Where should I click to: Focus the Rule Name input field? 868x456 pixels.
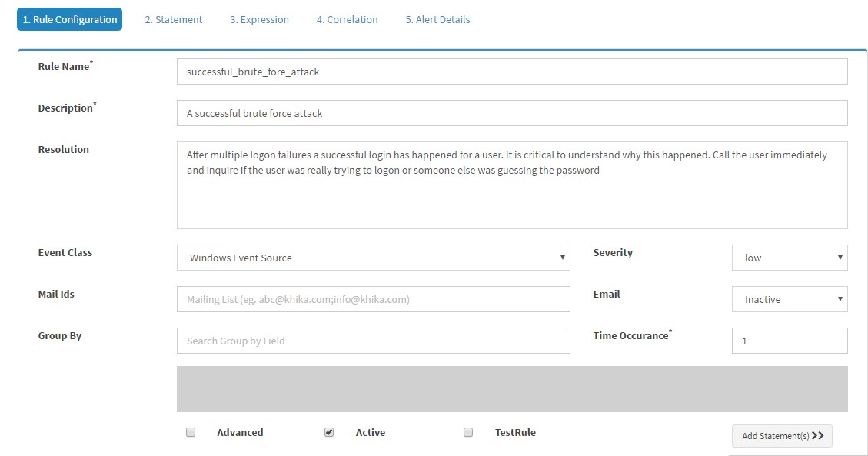[x=512, y=72]
